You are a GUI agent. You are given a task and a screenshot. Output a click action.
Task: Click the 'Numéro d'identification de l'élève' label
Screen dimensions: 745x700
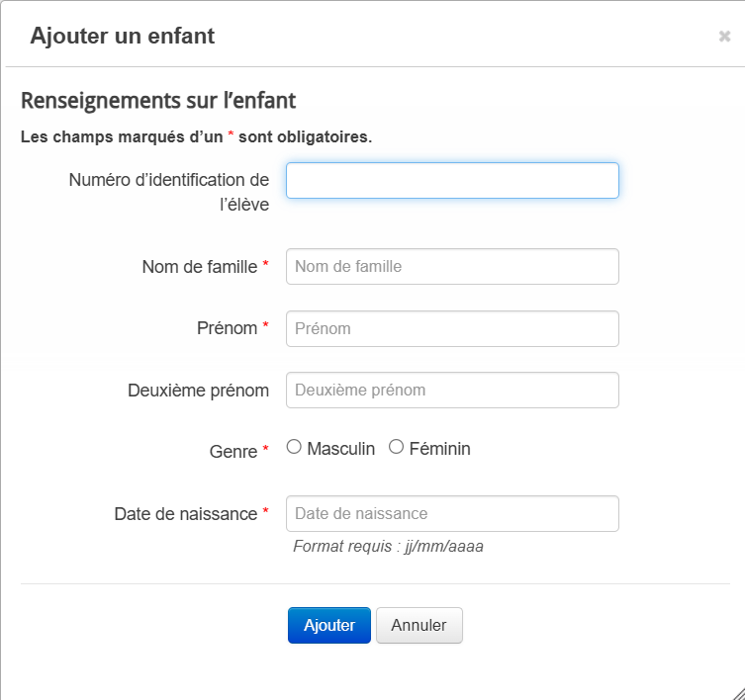pos(169,193)
